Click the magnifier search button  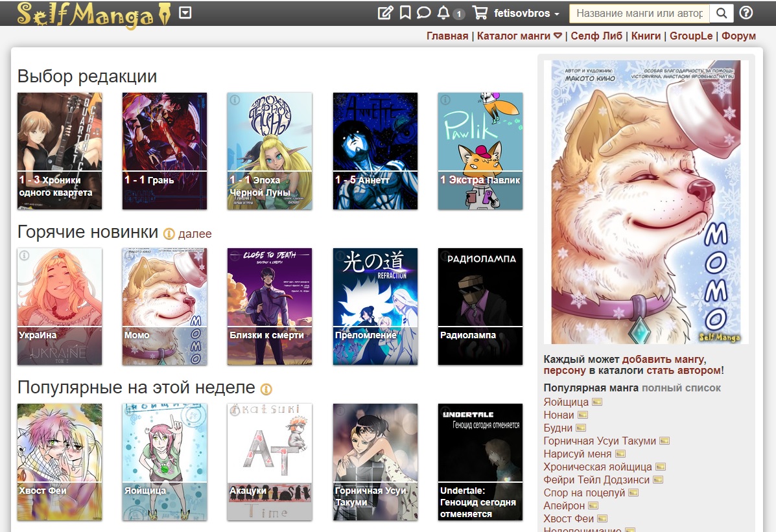722,14
